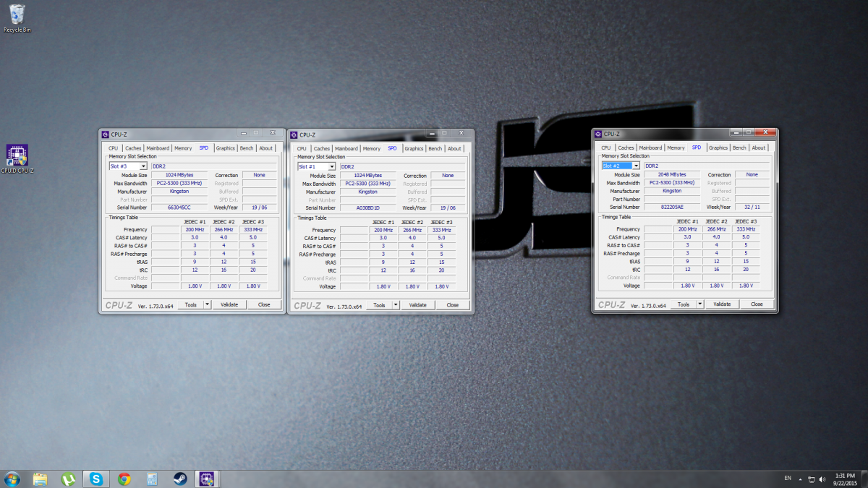Viewport: 868px width, 488px height.
Task: Click Close button in Slot #3 window
Action: click(x=264, y=304)
